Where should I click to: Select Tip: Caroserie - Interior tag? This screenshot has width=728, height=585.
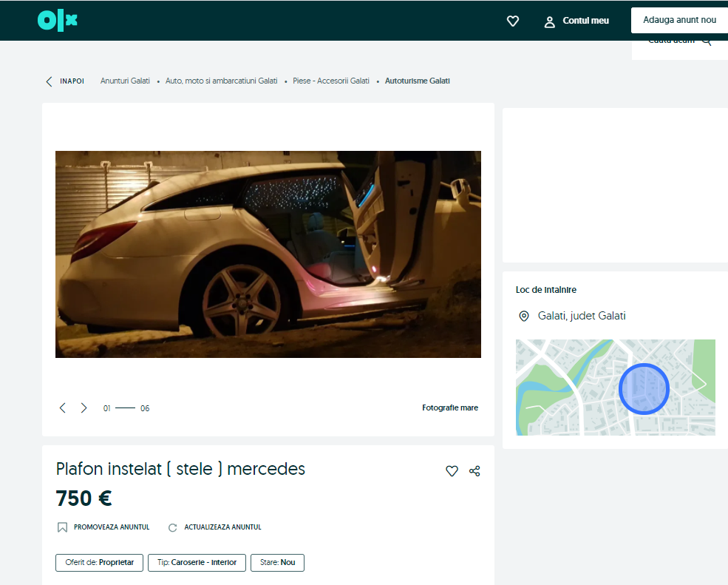[x=197, y=563]
